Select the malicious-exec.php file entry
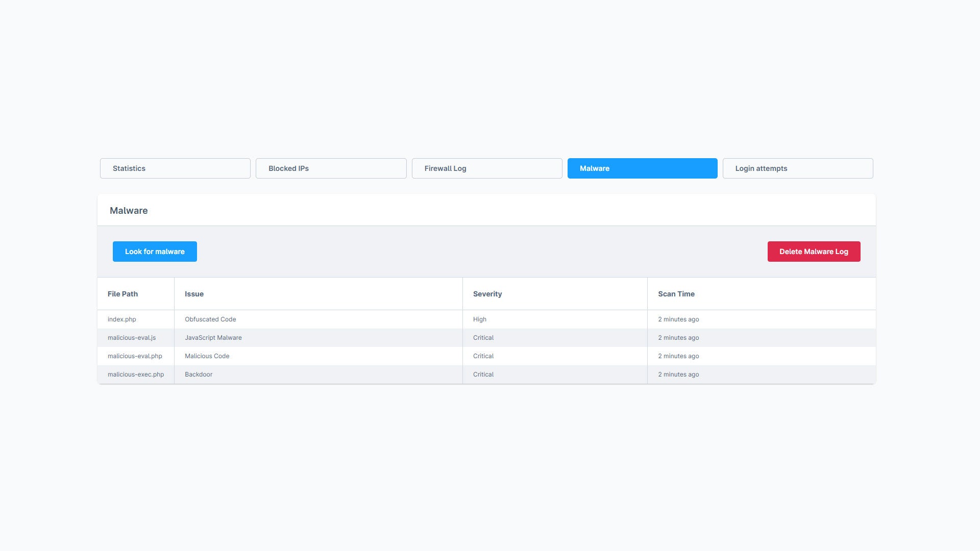The image size is (980, 551). [136, 374]
